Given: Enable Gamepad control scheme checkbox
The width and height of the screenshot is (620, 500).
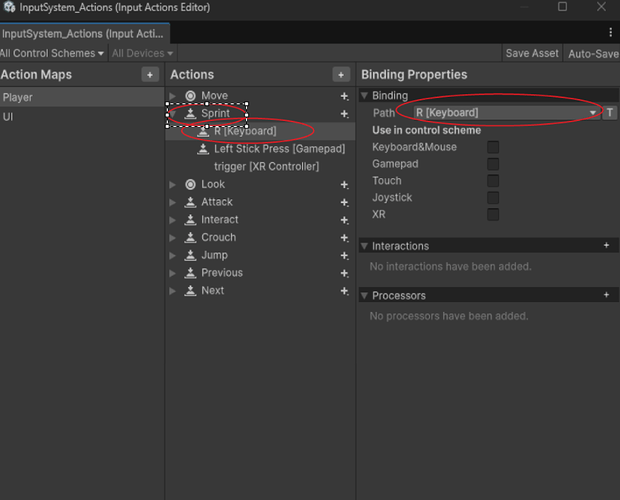Looking at the screenshot, I should (493, 164).
